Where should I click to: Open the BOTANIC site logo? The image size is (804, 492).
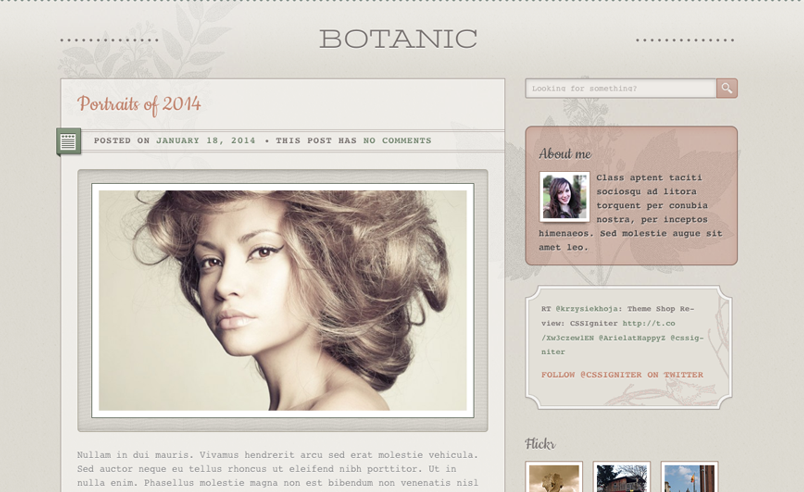pos(398,39)
